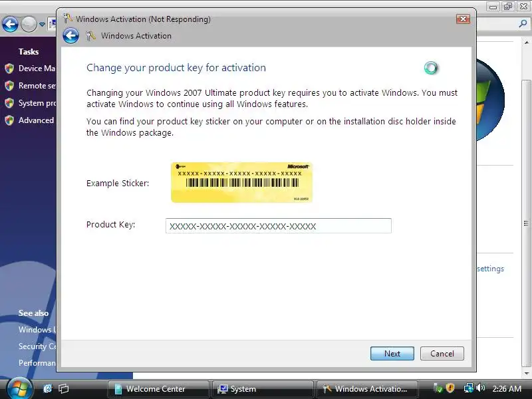
Task: Open recent pages dropdown in System window
Action: coord(42,25)
